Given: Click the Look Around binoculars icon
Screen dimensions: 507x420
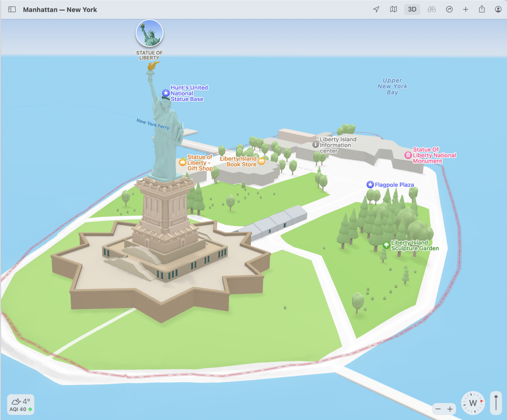Looking at the screenshot, I should point(431,10).
